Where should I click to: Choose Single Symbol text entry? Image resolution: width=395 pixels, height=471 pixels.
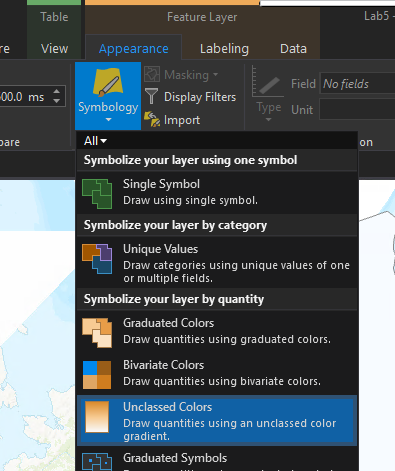coord(161,184)
